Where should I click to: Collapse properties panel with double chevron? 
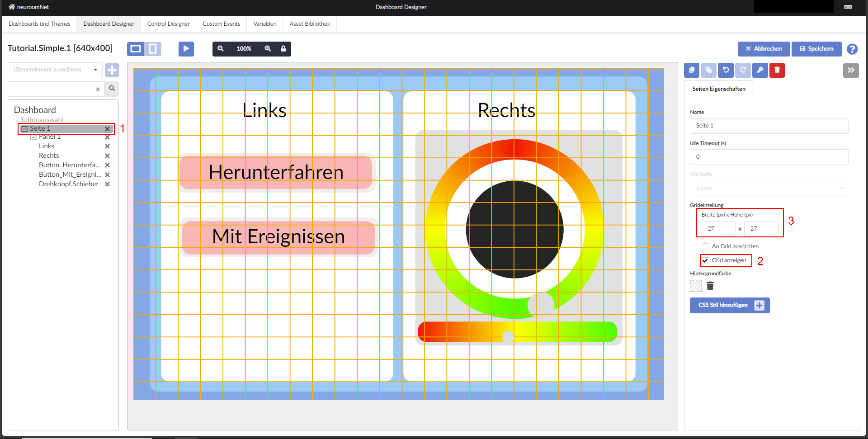pyautogui.click(x=851, y=70)
